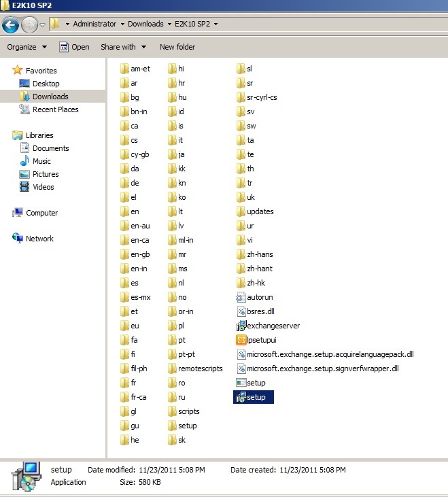448x497 pixels.
Task: Click the Back navigation arrow button
Action: pos(10,25)
